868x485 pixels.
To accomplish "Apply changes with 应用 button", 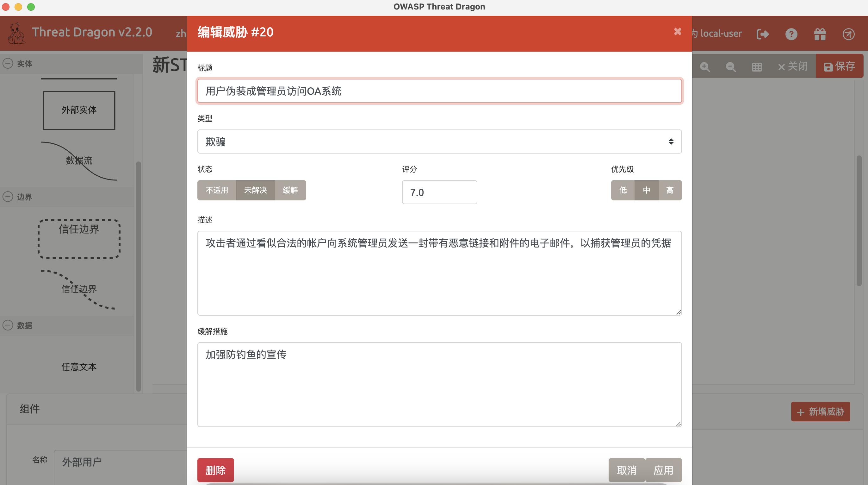I will click(x=663, y=469).
